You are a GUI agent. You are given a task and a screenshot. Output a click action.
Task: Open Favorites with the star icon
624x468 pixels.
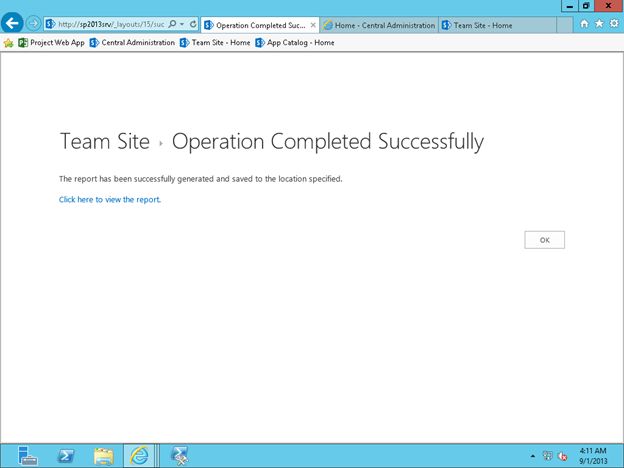coord(599,24)
